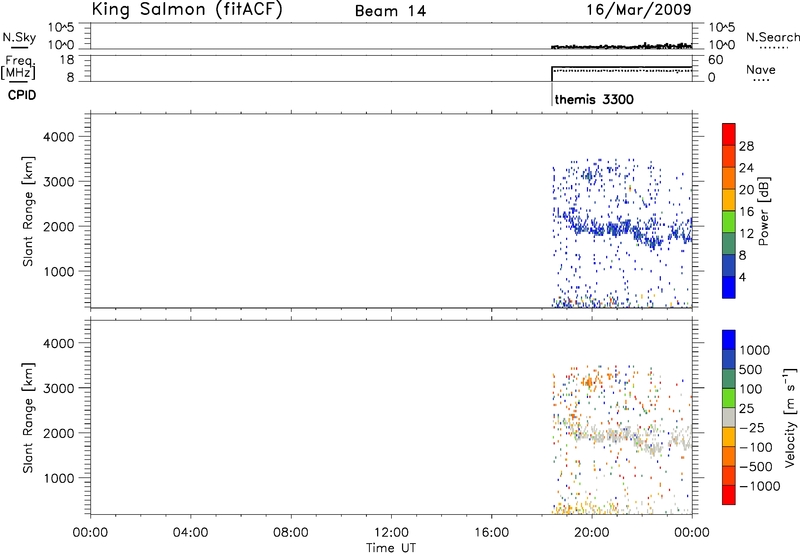Click the "28" power colorbar label
Image resolution: width=800 pixels, height=554 pixels.
pos(746,146)
